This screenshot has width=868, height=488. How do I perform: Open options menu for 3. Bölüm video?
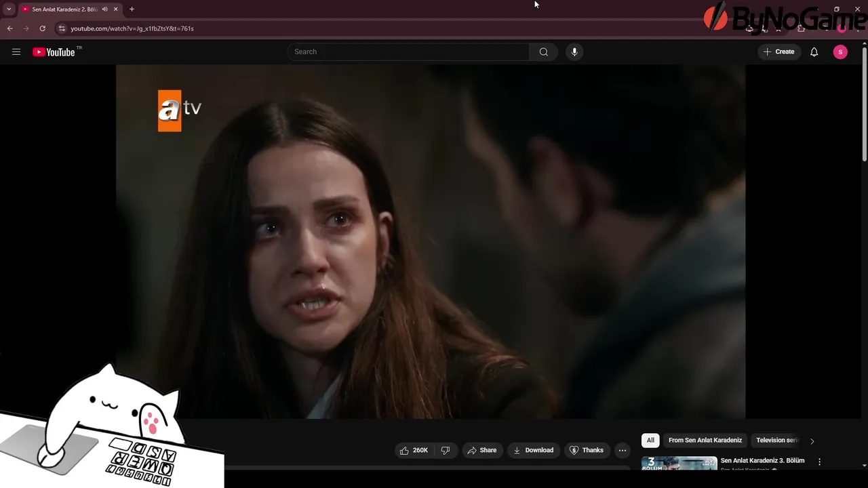[819, 462]
